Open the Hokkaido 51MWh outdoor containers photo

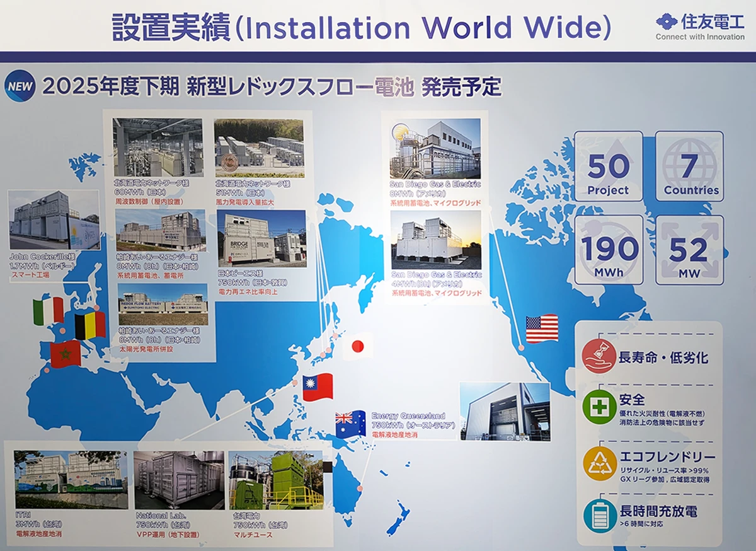259,148
